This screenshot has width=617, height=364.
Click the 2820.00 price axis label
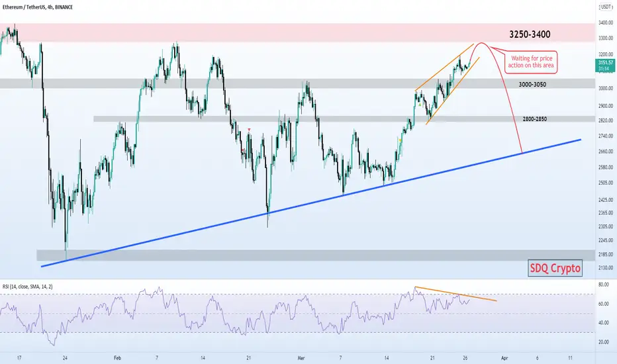coord(606,121)
